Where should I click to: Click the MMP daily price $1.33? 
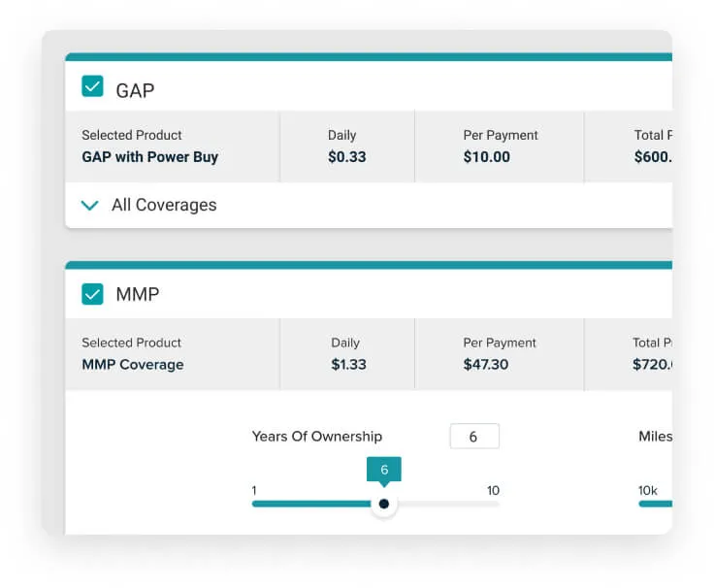click(346, 365)
